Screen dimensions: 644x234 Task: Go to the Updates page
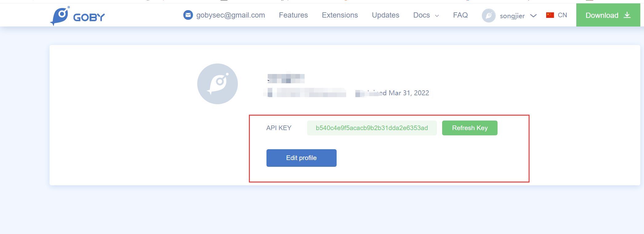(x=386, y=15)
